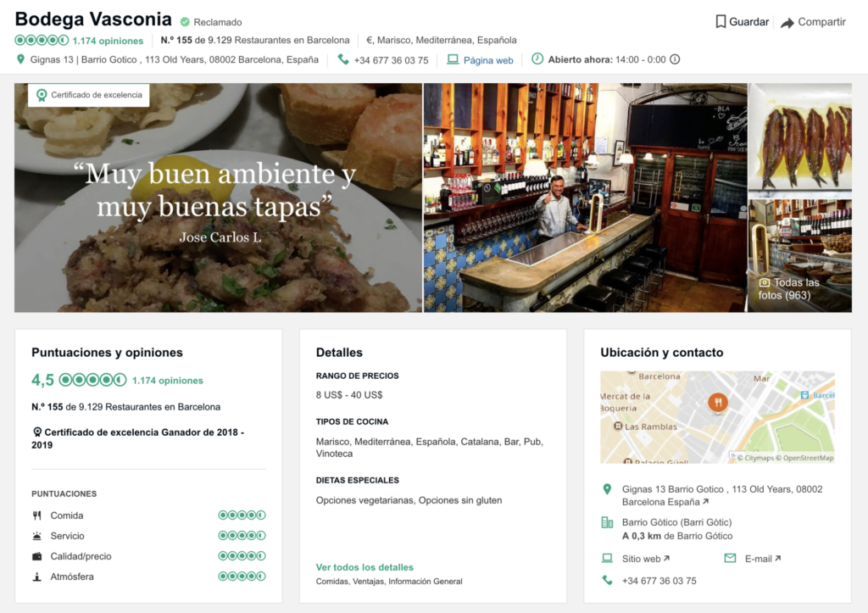Screen dimensions: 868x613
Task: Click the Calidad/precio rating bubbles
Action: coord(242,556)
